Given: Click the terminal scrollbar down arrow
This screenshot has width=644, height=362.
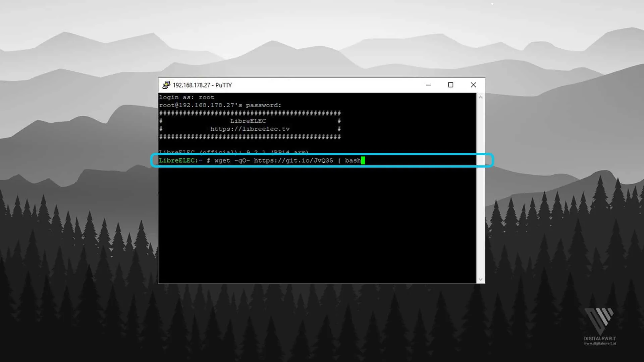Looking at the screenshot, I should 480,279.
